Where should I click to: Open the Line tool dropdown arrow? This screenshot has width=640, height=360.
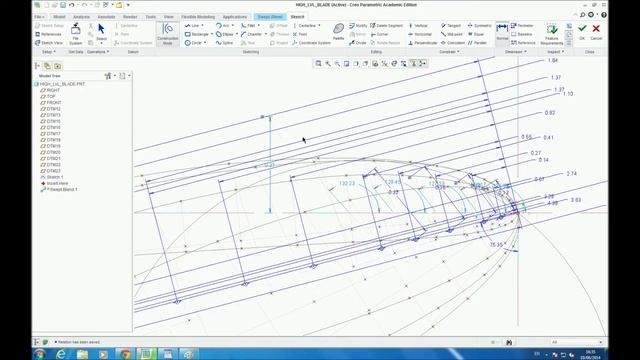202,26
